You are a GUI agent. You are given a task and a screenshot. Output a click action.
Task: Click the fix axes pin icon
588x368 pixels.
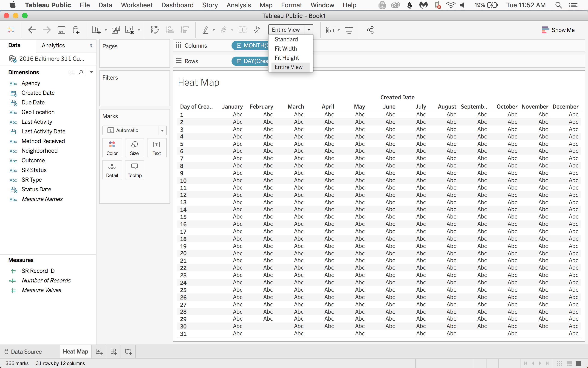(257, 30)
